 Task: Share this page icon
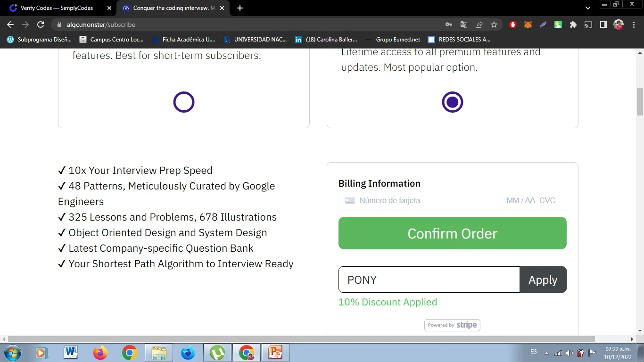(x=479, y=25)
